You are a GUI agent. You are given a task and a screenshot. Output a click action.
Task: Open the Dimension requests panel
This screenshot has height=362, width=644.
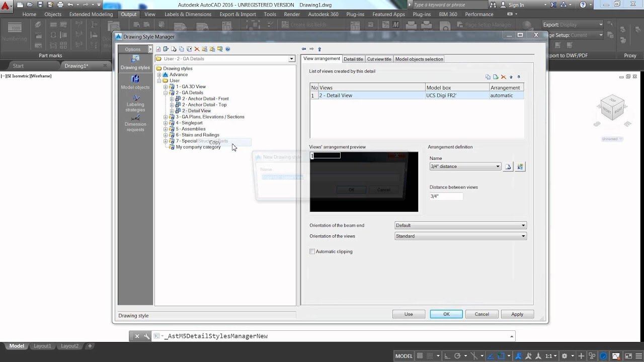tap(135, 123)
